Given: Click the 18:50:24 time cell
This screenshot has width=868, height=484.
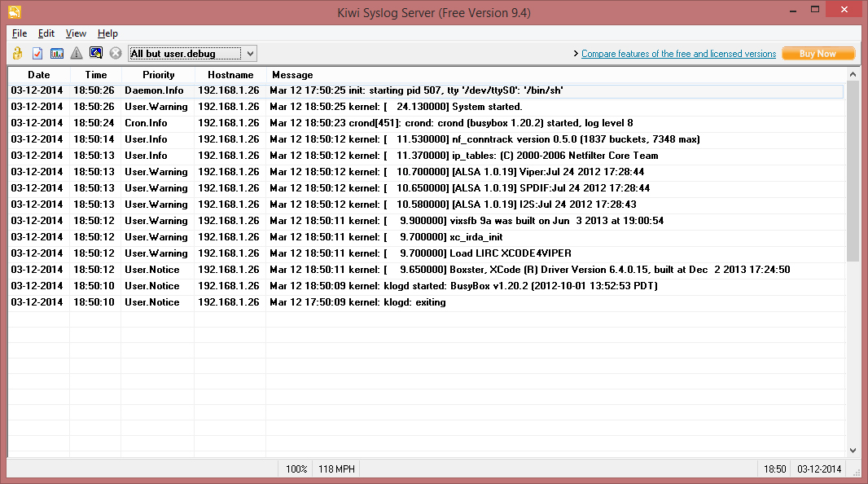Looking at the screenshot, I should coord(94,123).
